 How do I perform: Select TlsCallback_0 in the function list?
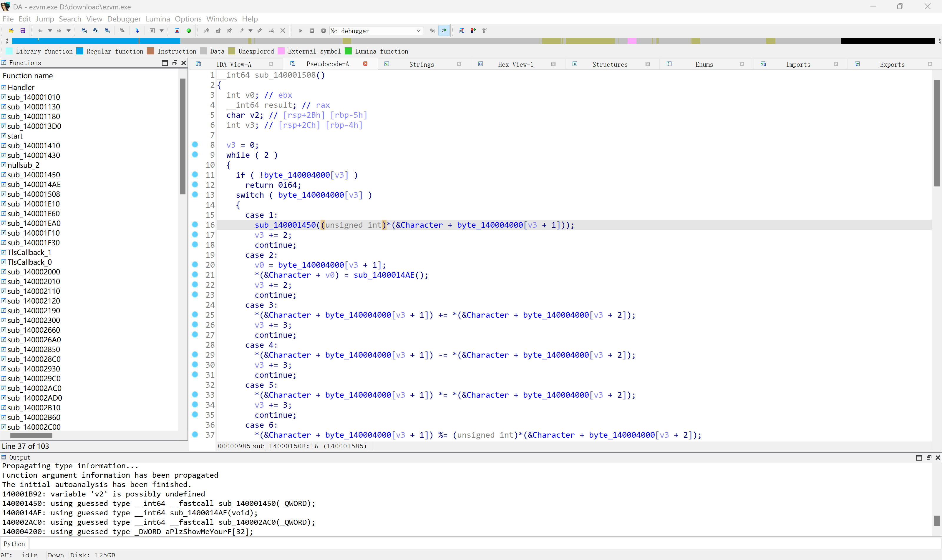(30, 262)
